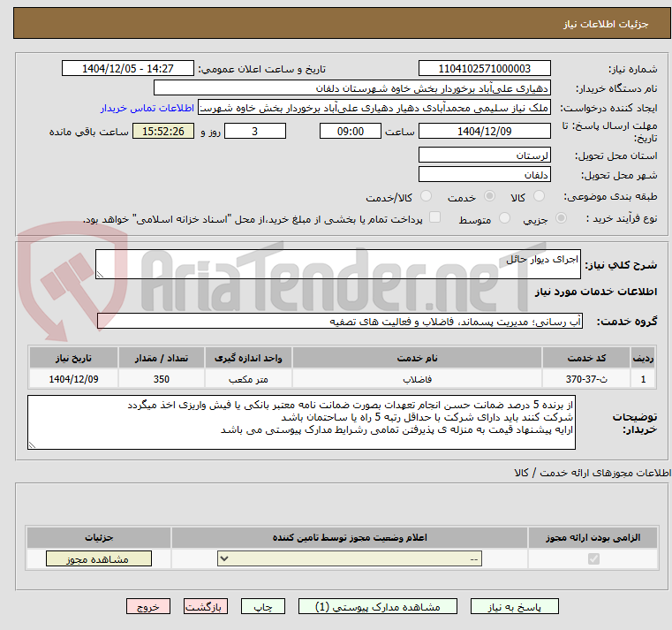Screen dimensions: 672x630
Task: Click the بازگشت back button
Action: (x=205, y=606)
